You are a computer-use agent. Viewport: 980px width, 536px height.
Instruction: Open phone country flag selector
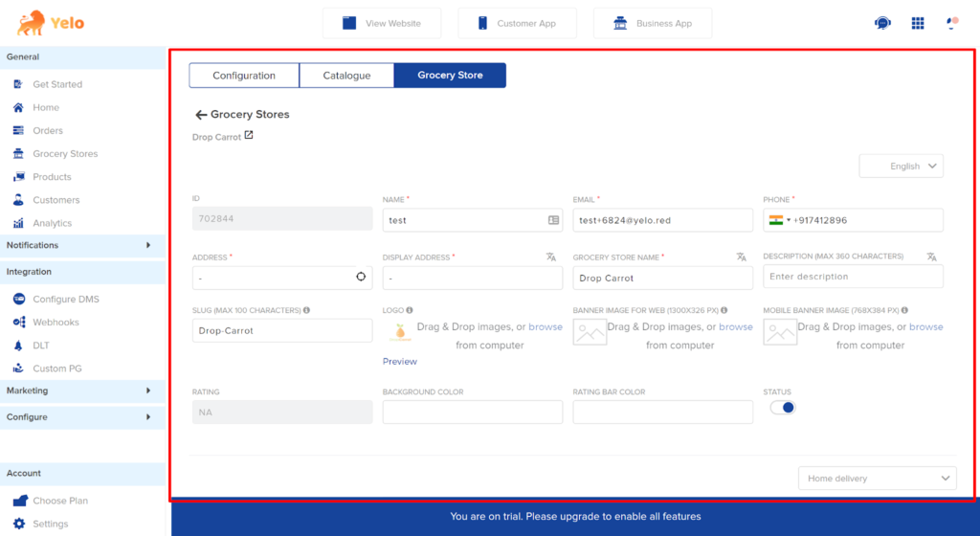click(779, 220)
